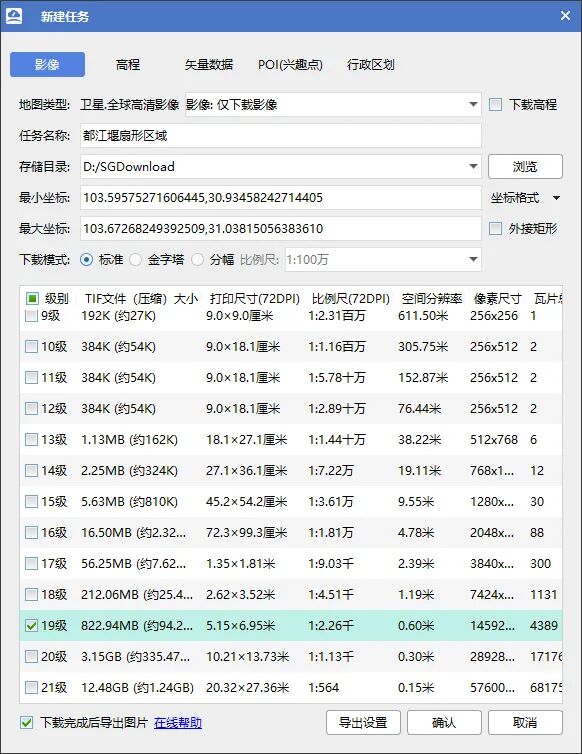582x754 pixels.
Task: Click the TIF文件 (压缩) 大小 column header
Action: click(x=141, y=299)
